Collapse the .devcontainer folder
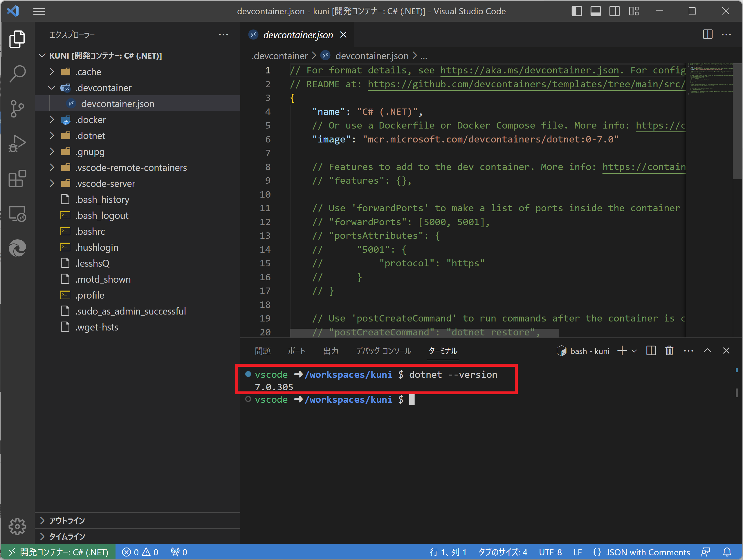743x560 pixels. click(x=51, y=88)
